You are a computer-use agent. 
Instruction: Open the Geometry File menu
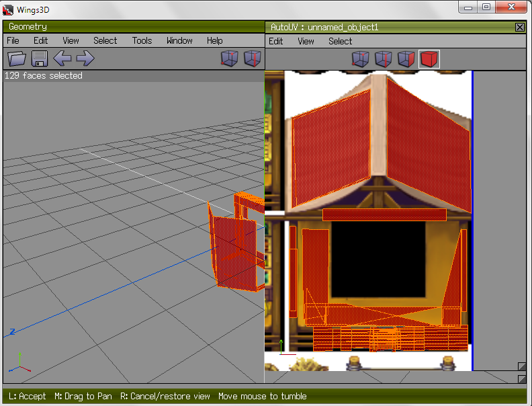(x=13, y=40)
